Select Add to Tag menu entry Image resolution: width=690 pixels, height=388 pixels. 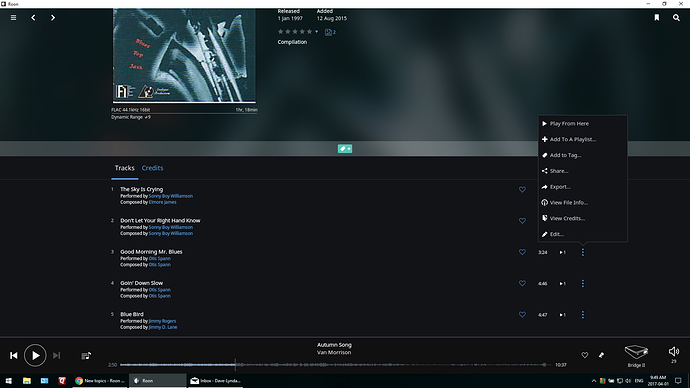pos(583,155)
